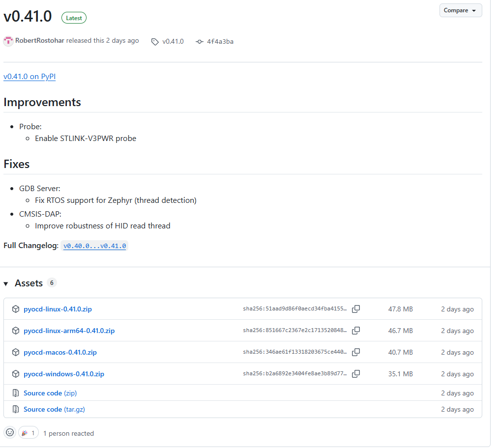
Task: Open the v0.41.0 on PyPI link
Action: tap(29, 77)
